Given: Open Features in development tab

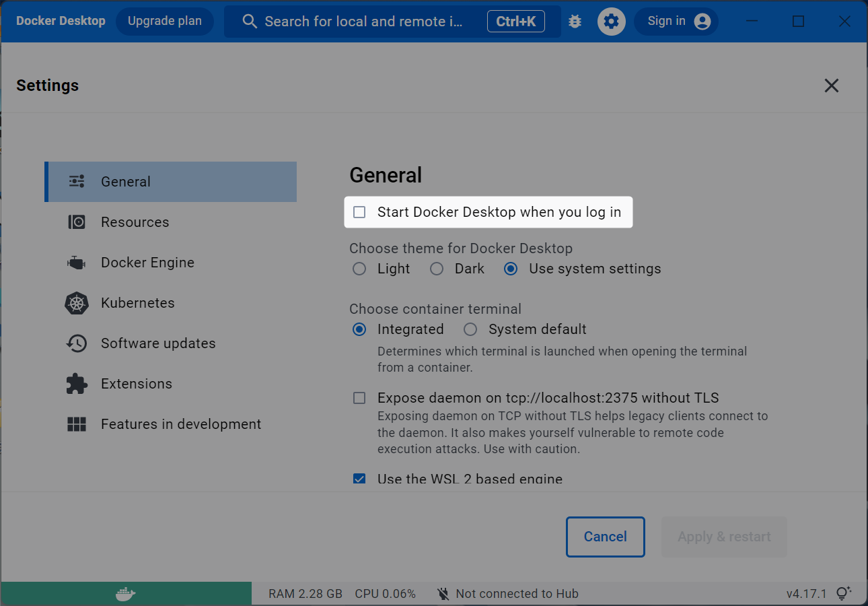Looking at the screenshot, I should click(171, 424).
